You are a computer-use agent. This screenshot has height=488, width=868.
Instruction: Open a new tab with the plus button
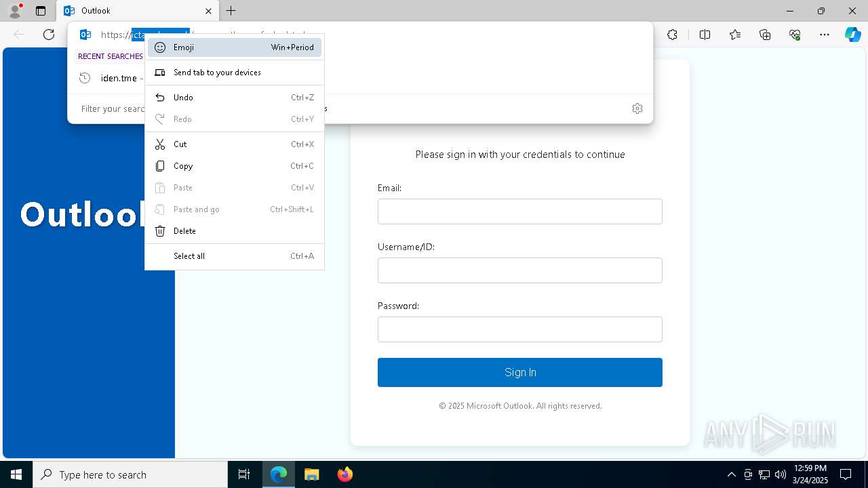pyautogui.click(x=231, y=11)
